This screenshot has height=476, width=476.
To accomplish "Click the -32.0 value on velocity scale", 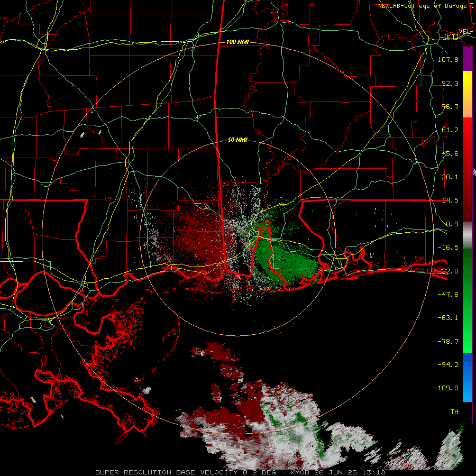I will 448,271.
